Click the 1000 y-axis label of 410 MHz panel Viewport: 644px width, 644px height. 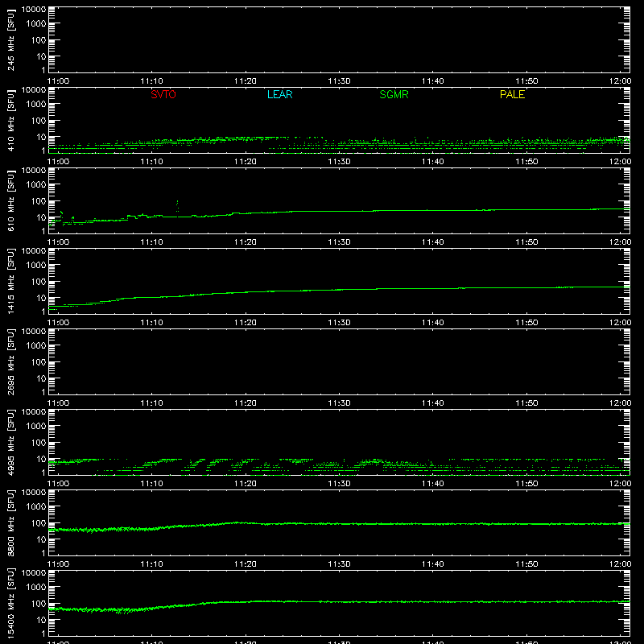[x=36, y=105]
